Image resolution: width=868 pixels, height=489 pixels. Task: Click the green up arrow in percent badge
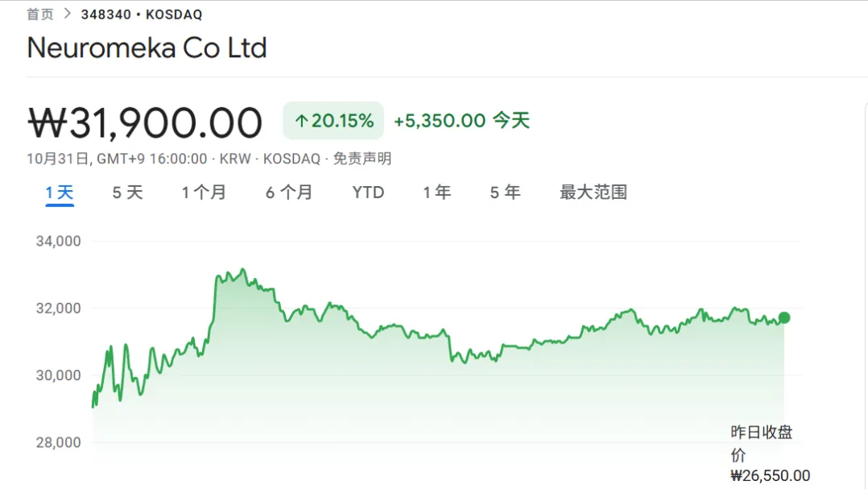[302, 122]
